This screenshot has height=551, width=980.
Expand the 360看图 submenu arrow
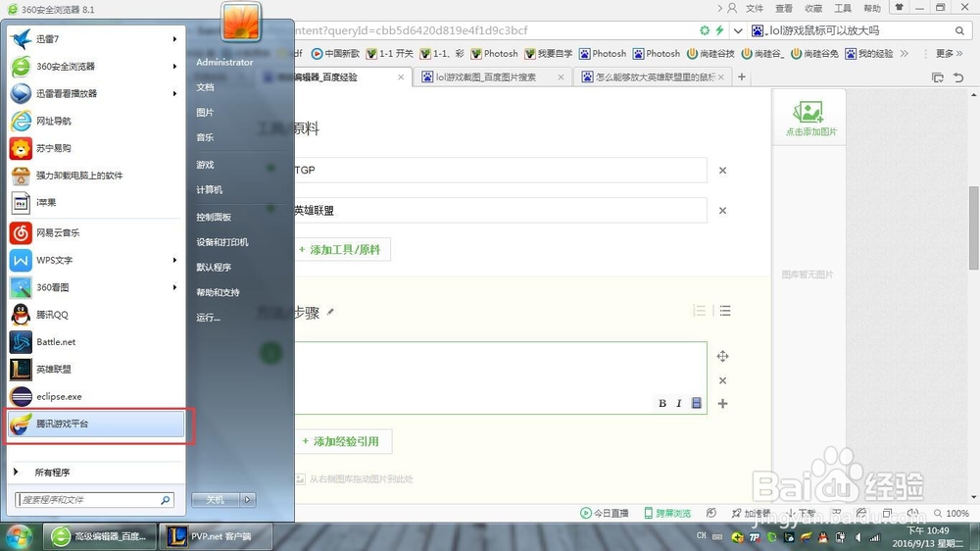(174, 287)
